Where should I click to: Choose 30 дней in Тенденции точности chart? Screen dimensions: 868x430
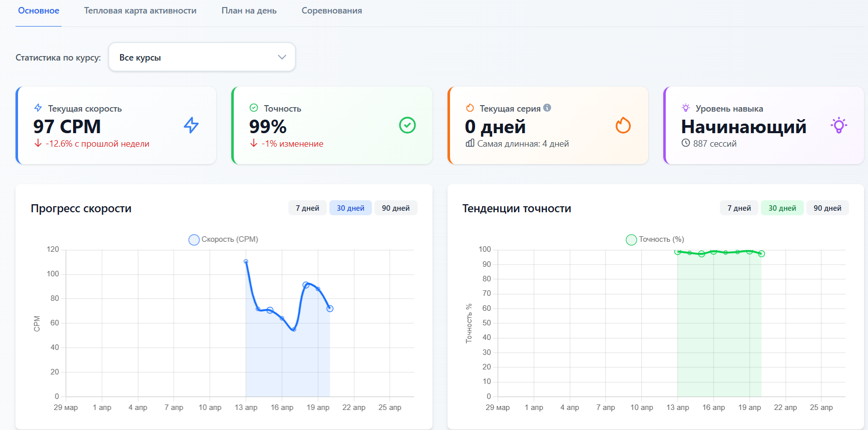click(x=782, y=208)
